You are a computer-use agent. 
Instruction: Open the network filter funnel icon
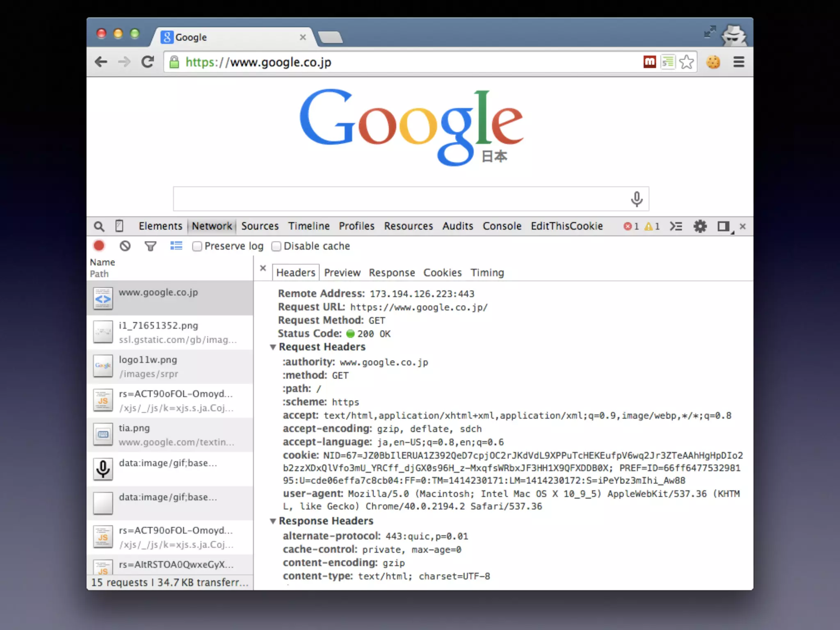pos(151,246)
